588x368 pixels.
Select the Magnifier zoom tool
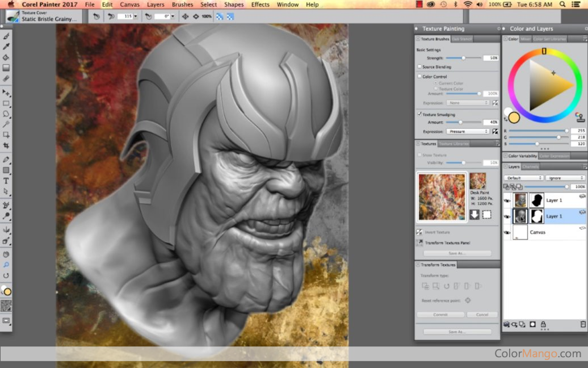coord(6,265)
